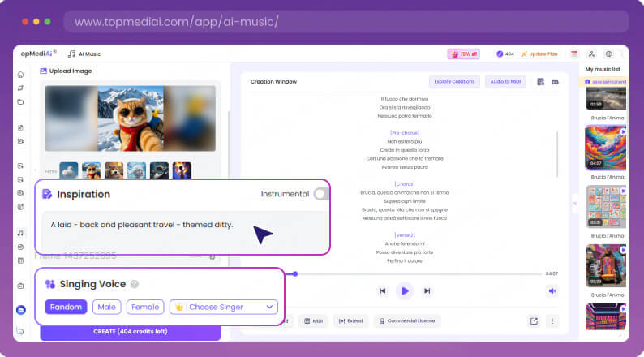644x357 pixels.
Task: Mute audio with the speaker icon
Action: click(552, 290)
